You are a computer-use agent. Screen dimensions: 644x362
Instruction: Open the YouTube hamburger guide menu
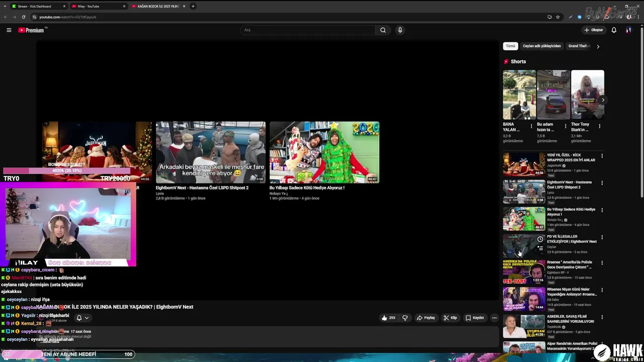(x=9, y=30)
